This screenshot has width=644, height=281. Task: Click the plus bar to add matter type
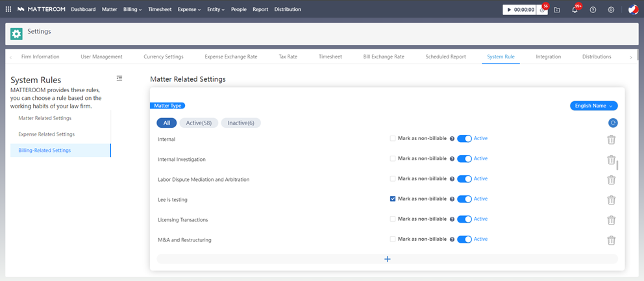[388, 259]
